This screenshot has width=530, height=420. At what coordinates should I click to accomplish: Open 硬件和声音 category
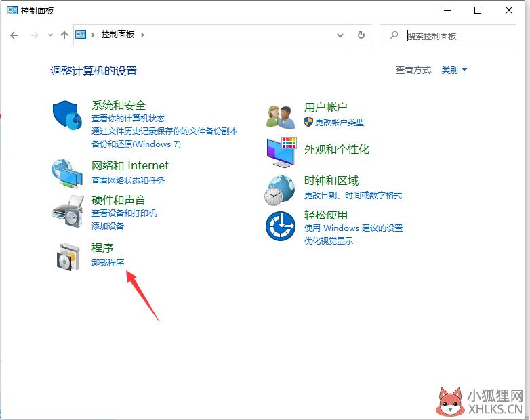[119, 200]
